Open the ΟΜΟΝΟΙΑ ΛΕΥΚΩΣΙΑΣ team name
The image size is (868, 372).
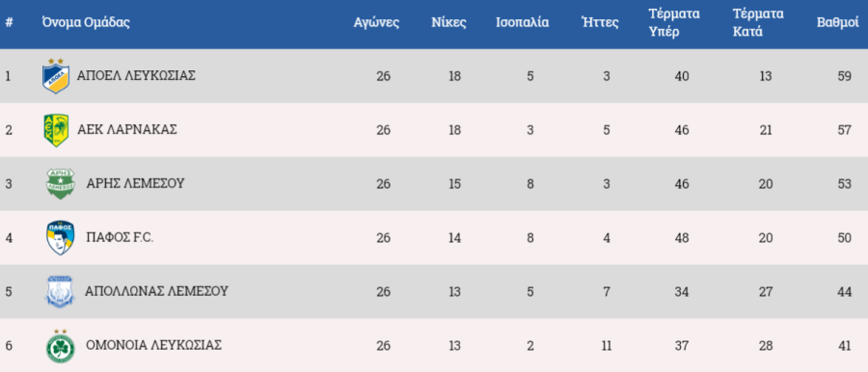click(153, 345)
